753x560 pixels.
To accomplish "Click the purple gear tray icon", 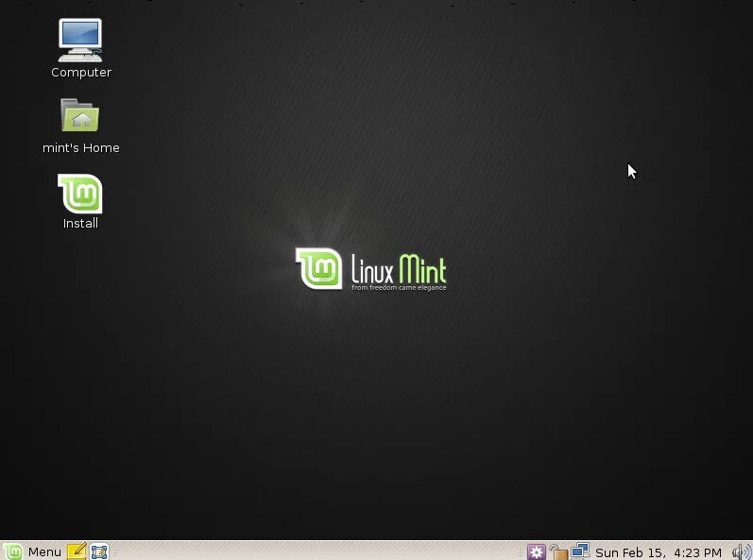I will pyautogui.click(x=537, y=552).
